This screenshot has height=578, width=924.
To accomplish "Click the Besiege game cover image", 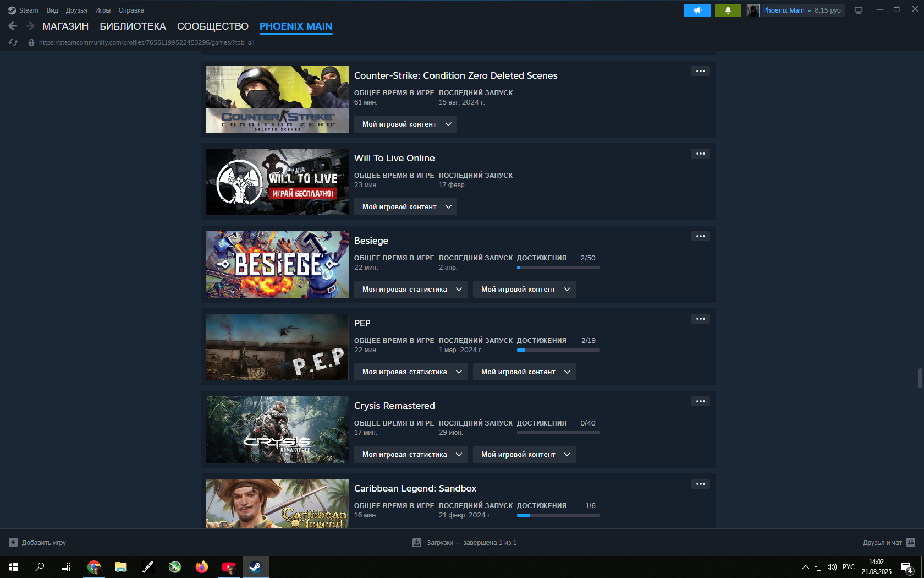I will pyautogui.click(x=277, y=265).
